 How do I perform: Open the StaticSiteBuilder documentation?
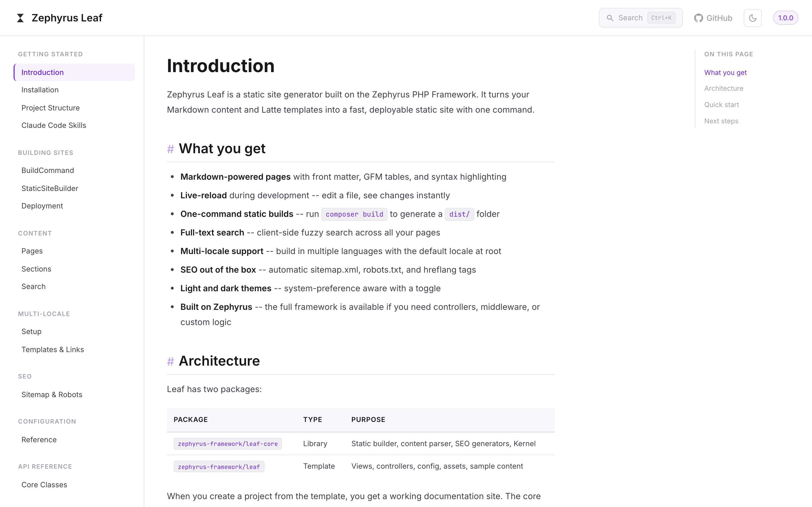click(50, 188)
